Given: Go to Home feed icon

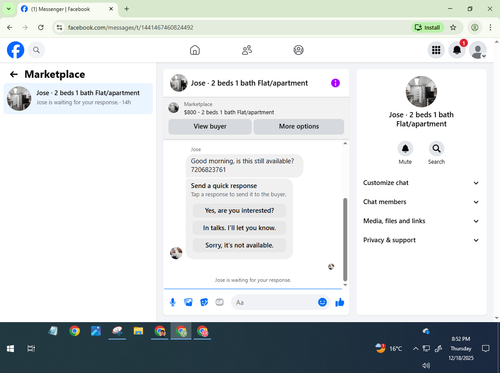Looking at the screenshot, I should click(195, 50).
